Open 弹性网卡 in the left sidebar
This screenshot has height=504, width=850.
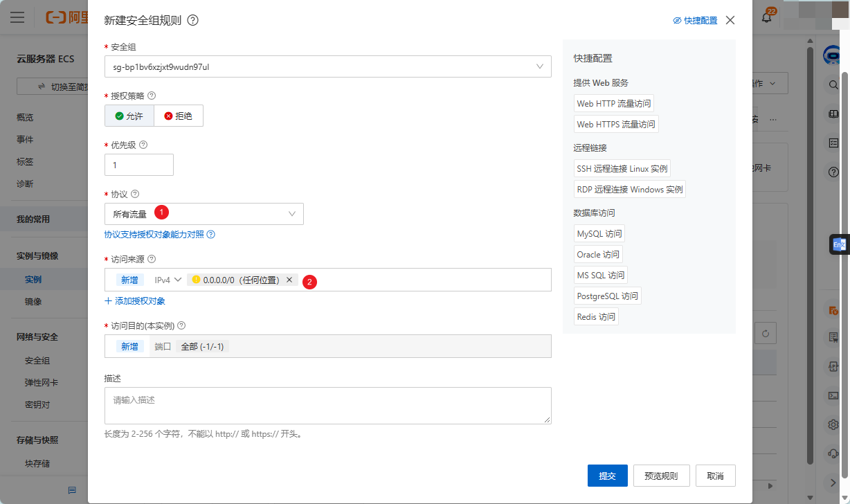pyautogui.click(x=42, y=383)
